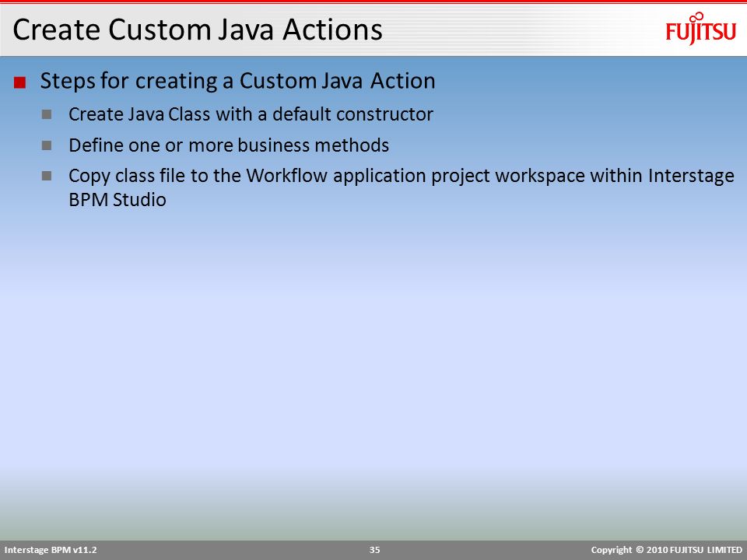
Task: Click the slide title 'Create Custom Java Actions'
Action: (197, 30)
